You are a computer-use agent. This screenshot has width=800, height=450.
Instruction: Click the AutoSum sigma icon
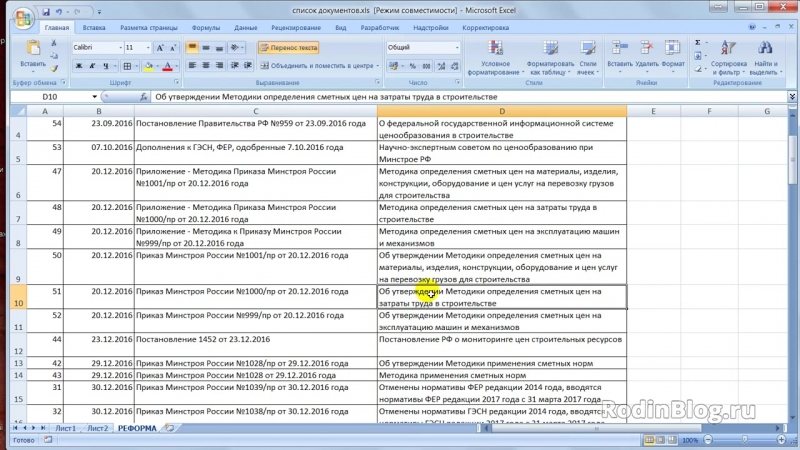[x=697, y=42]
